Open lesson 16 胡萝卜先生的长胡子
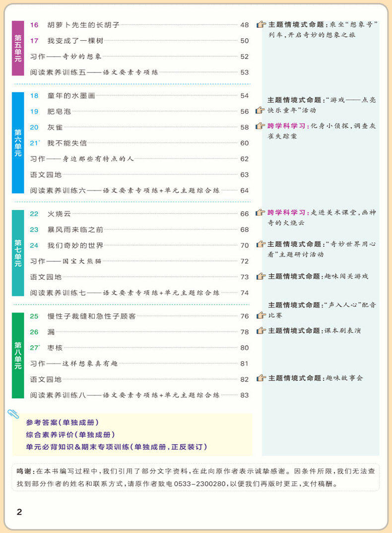This screenshot has width=392, height=533. pyautogui.click(x=139, y=25)
